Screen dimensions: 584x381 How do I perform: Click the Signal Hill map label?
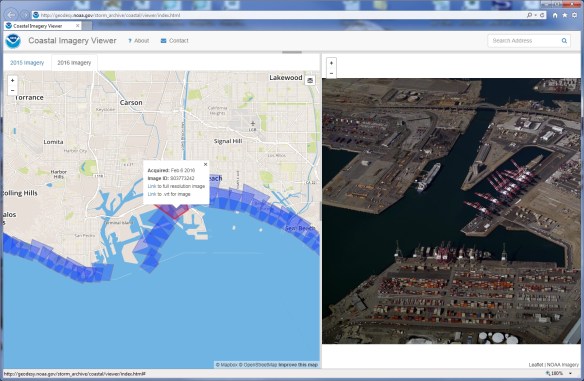228,141
